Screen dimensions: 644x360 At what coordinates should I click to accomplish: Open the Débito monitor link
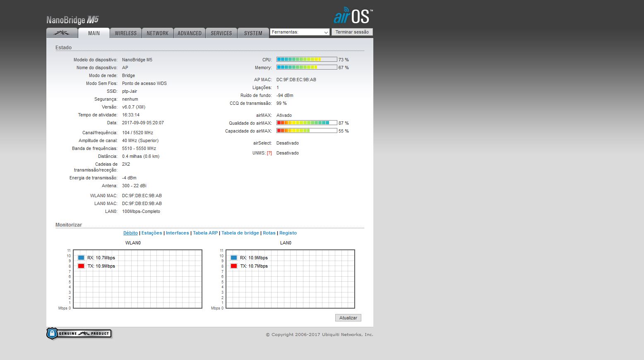tap(130, 233)
